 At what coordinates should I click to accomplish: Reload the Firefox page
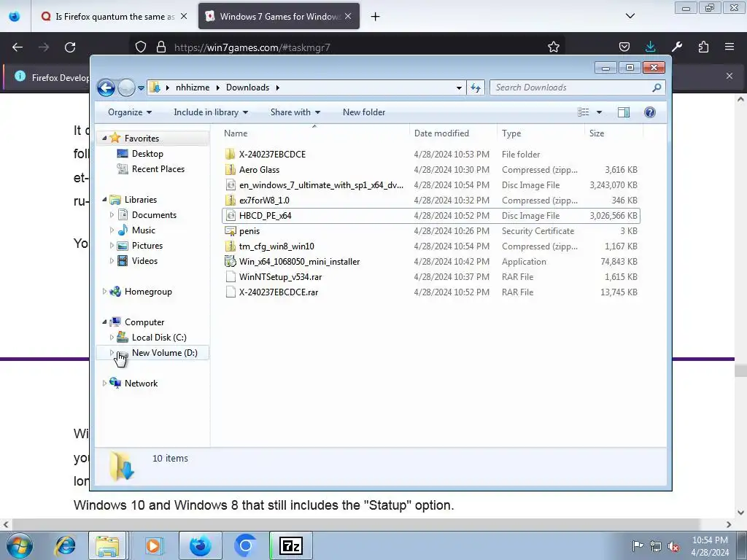70,47
